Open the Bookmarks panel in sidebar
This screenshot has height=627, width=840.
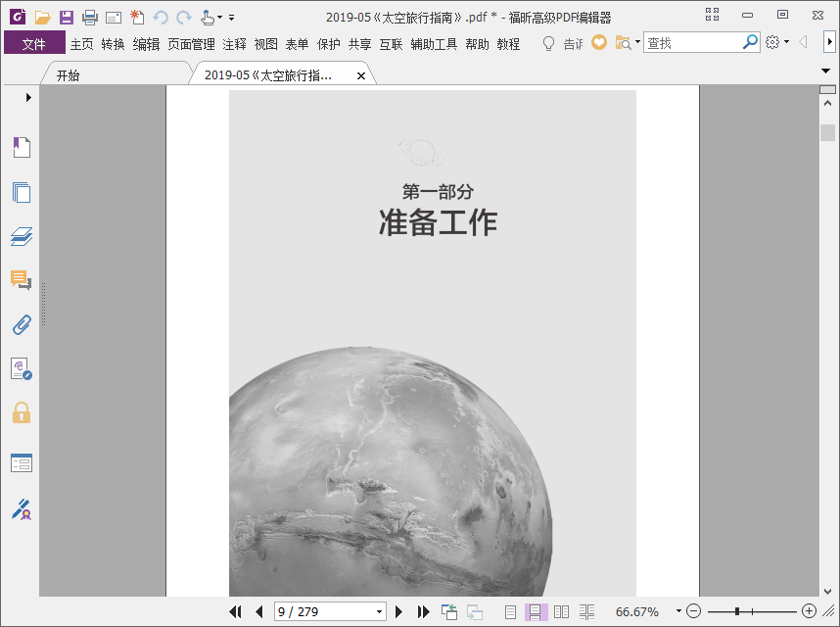click(x=22, y=148)
